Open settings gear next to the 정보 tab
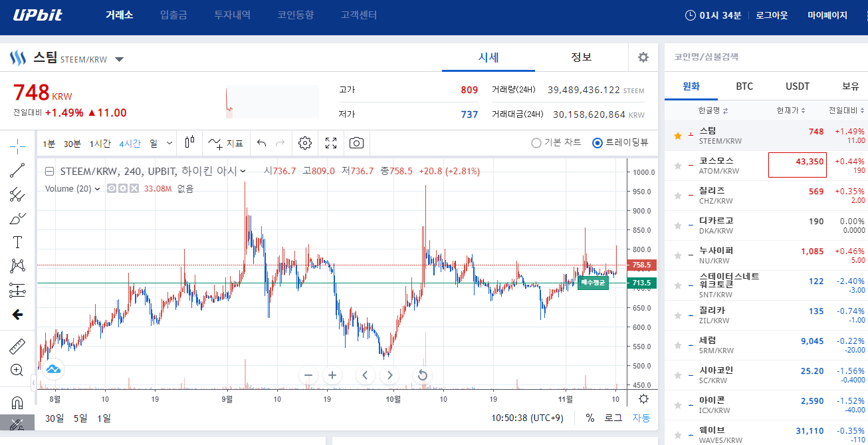 (x=643, y=57)
